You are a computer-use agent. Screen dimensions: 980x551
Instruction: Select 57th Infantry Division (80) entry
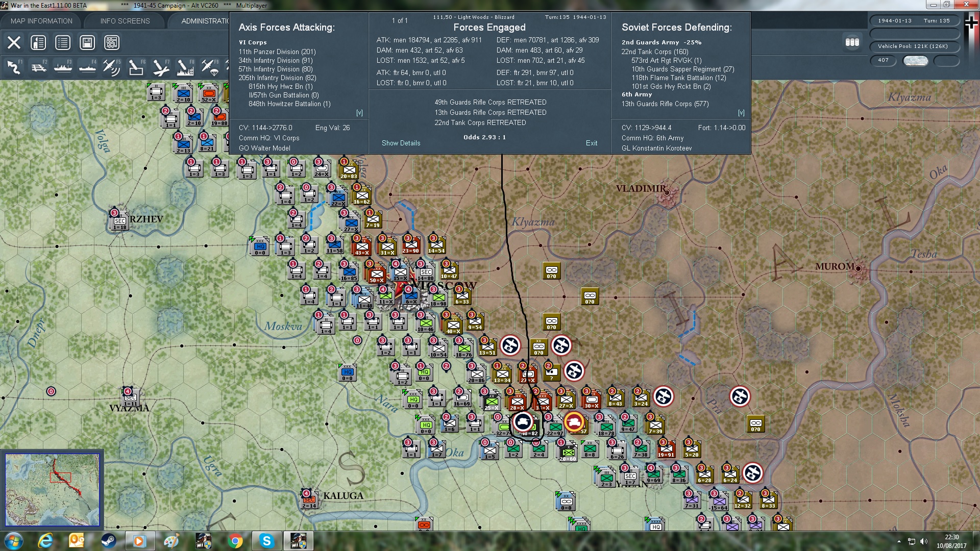[276, 69]
